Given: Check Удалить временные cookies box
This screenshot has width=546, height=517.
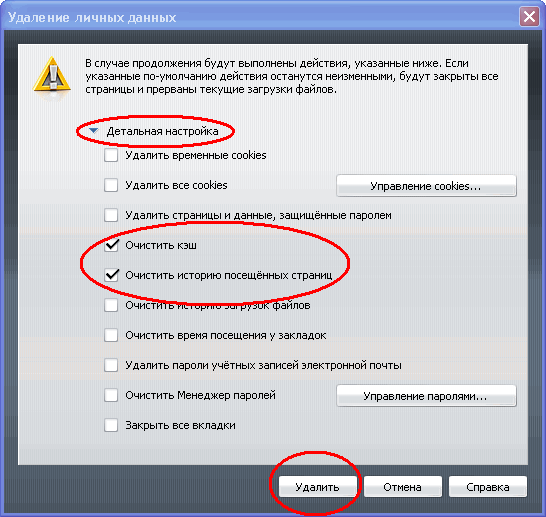Looking at the screenshot, I should coord(111,155).
